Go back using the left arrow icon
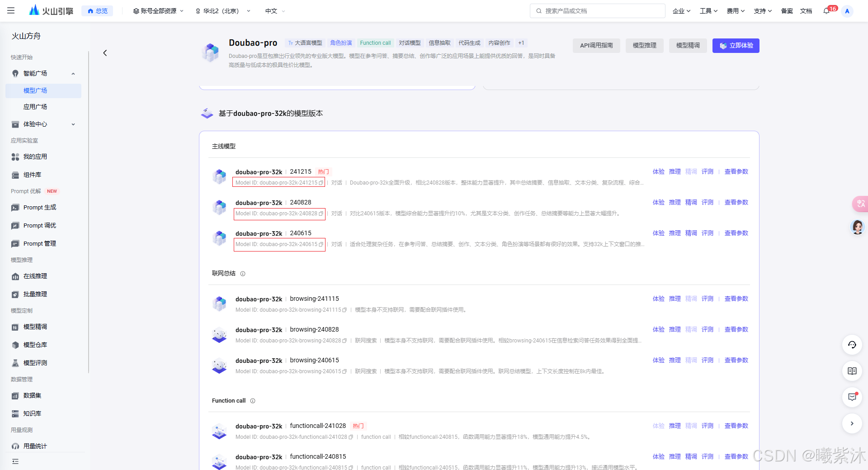Screen dimensions: 868x470 pos(105,53)
